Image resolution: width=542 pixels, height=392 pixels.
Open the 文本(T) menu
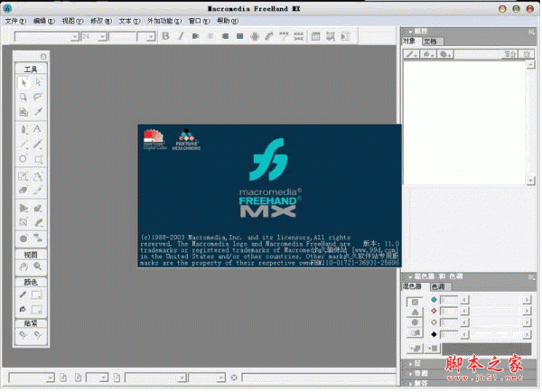pyautogui.click(x=129, y=21)
